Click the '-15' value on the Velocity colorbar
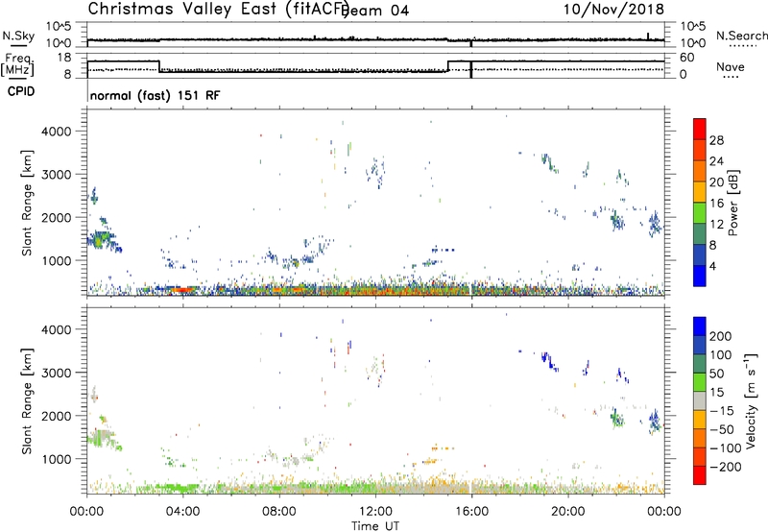768x532 pixels. tap(722, 410)
